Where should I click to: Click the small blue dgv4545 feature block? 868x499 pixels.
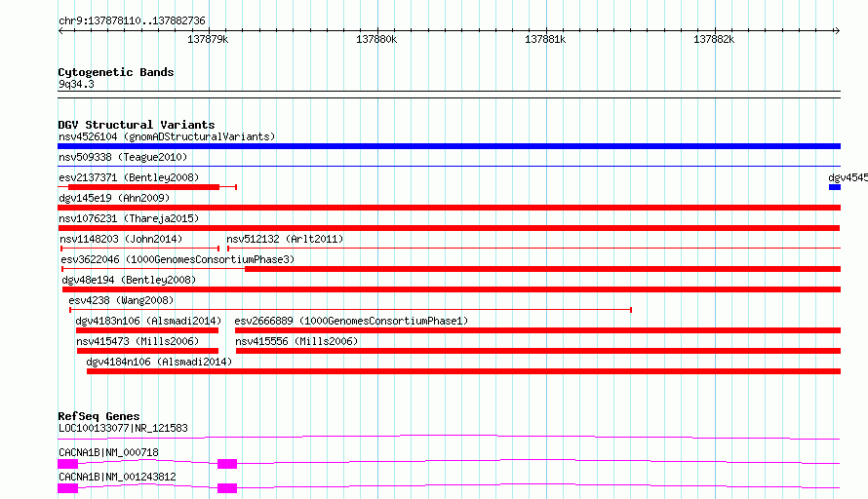pos(835,187)
